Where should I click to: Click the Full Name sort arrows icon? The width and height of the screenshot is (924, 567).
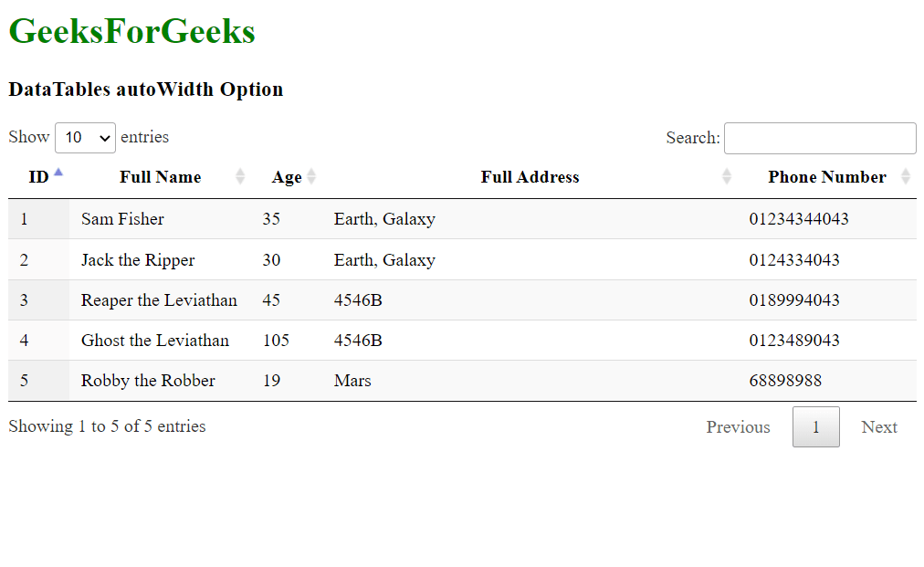[x=240, y=177]
